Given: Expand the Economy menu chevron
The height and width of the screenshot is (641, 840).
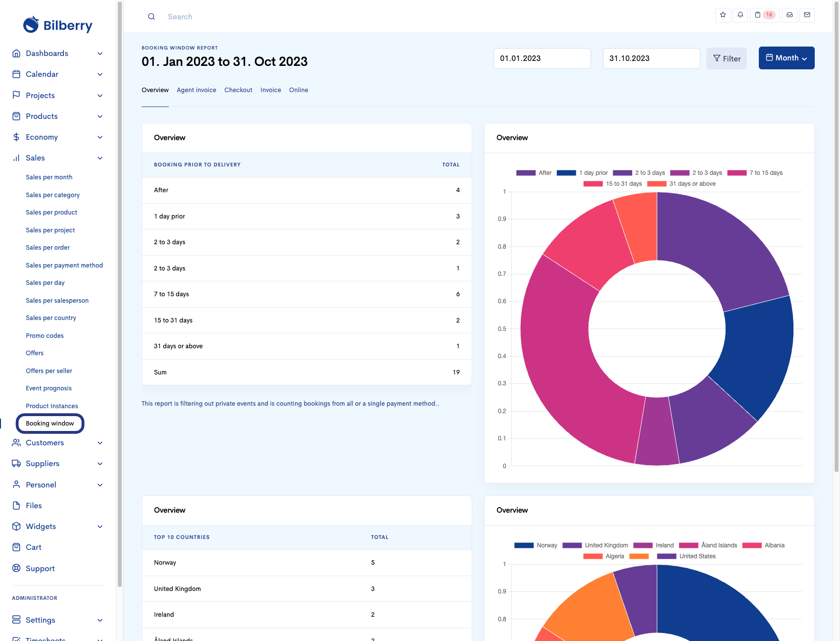Looking at the screenshot, I should [100, 137].
